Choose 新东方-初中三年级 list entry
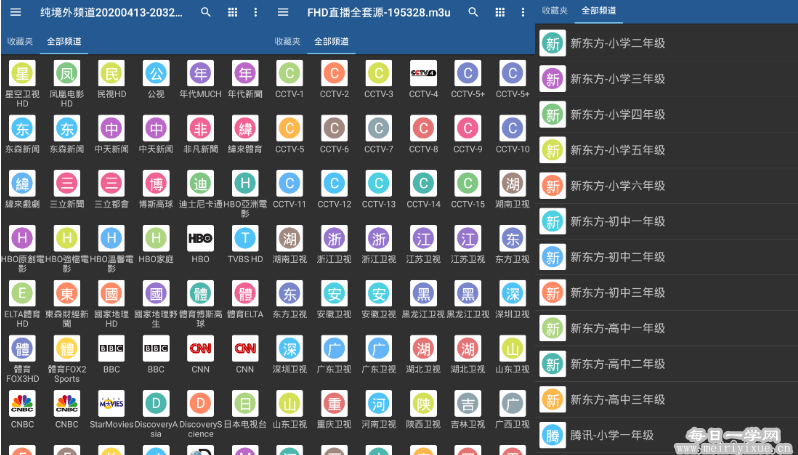 (666, 293)
